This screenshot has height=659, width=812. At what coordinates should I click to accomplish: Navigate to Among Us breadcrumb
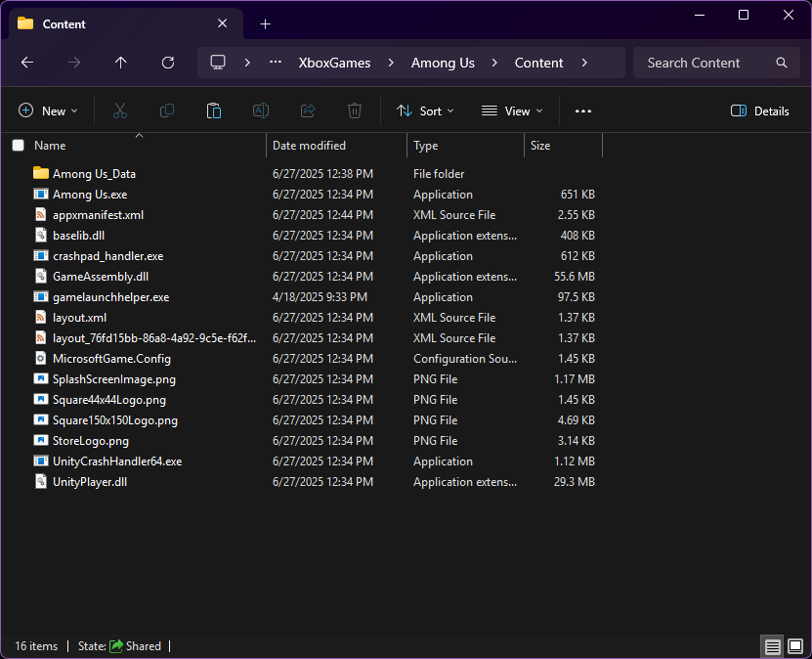pyautogui.click(x=443, y=63)
